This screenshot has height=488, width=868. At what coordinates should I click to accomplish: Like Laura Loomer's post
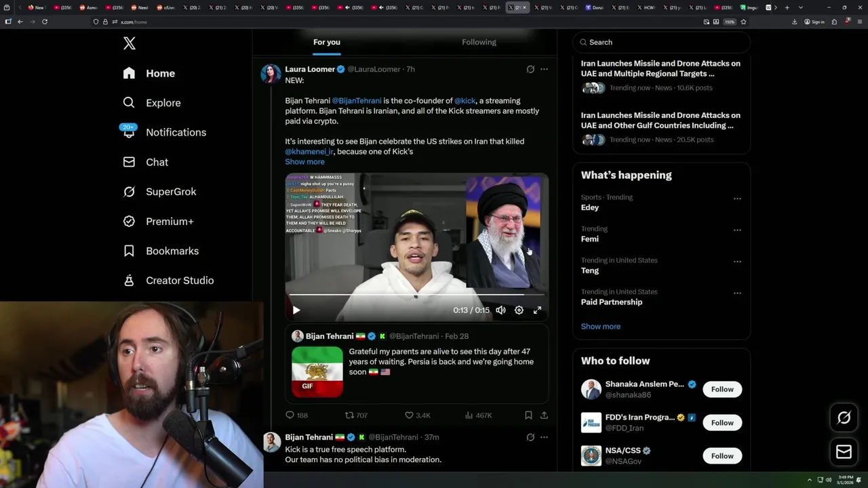[417, 415]
